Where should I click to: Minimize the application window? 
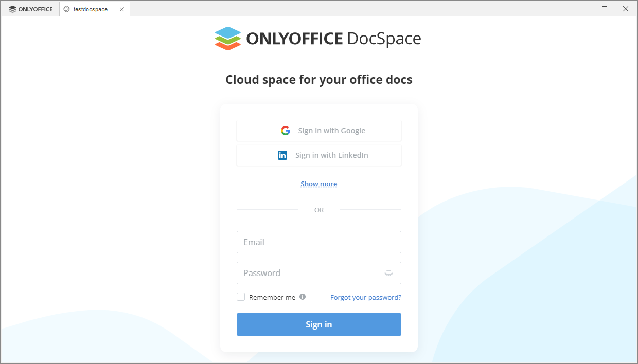tap(583, 9)
